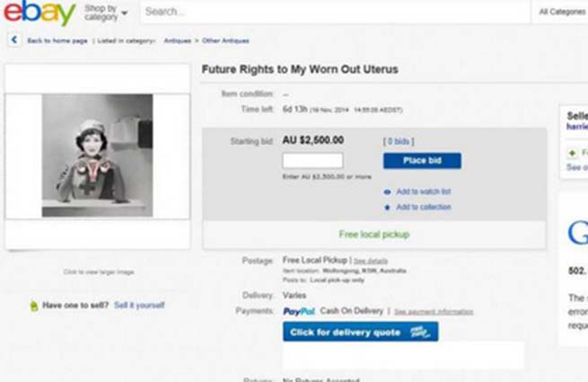Image resolution: width=588 pixels, height=382 pixels.
Task: Click the eBay logo
Action: click(39, 13)
